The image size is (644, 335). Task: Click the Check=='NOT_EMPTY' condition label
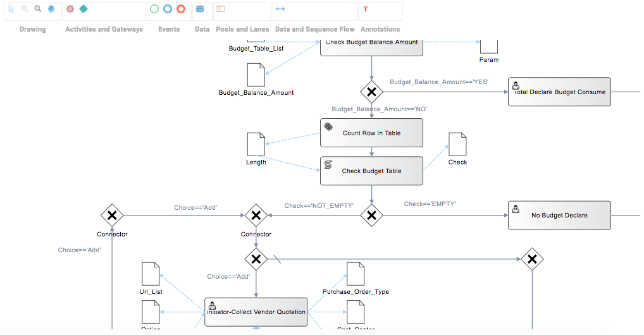[x=319, y=205]
